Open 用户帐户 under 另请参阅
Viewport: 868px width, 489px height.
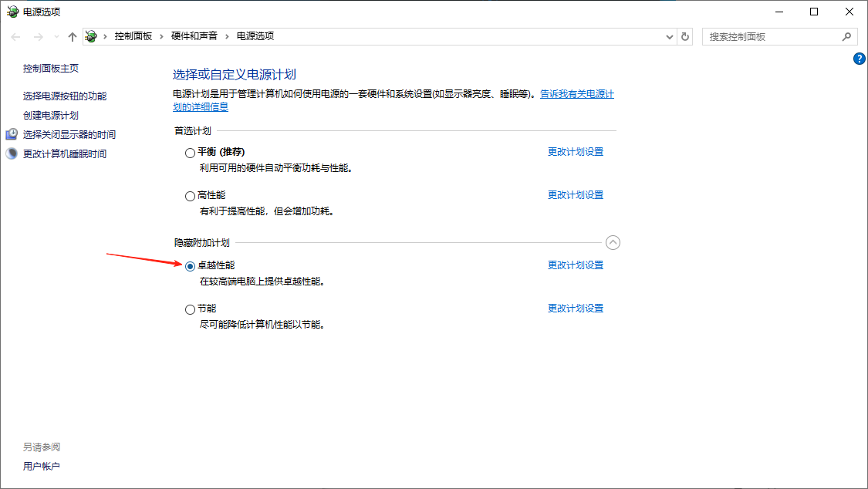click(x=42, y=466)
